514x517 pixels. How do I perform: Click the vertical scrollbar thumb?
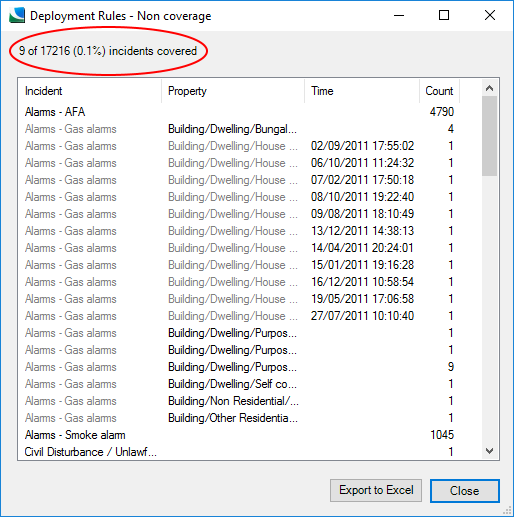489,136
